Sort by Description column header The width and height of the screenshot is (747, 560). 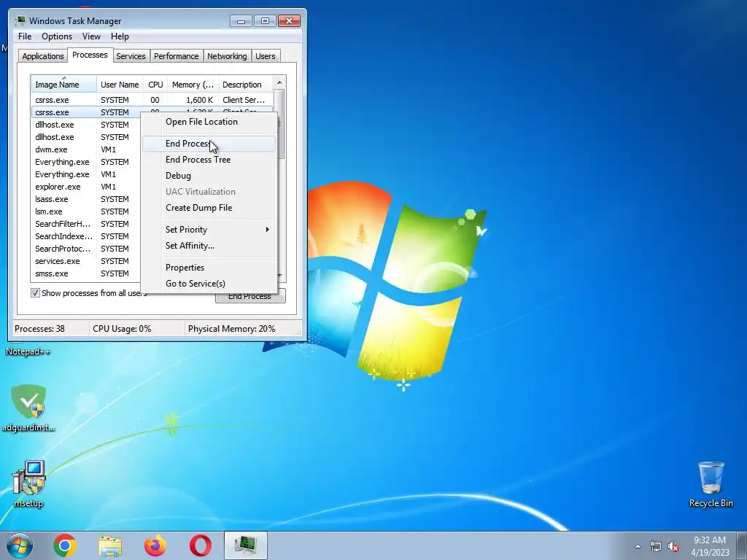pos(245,85)
